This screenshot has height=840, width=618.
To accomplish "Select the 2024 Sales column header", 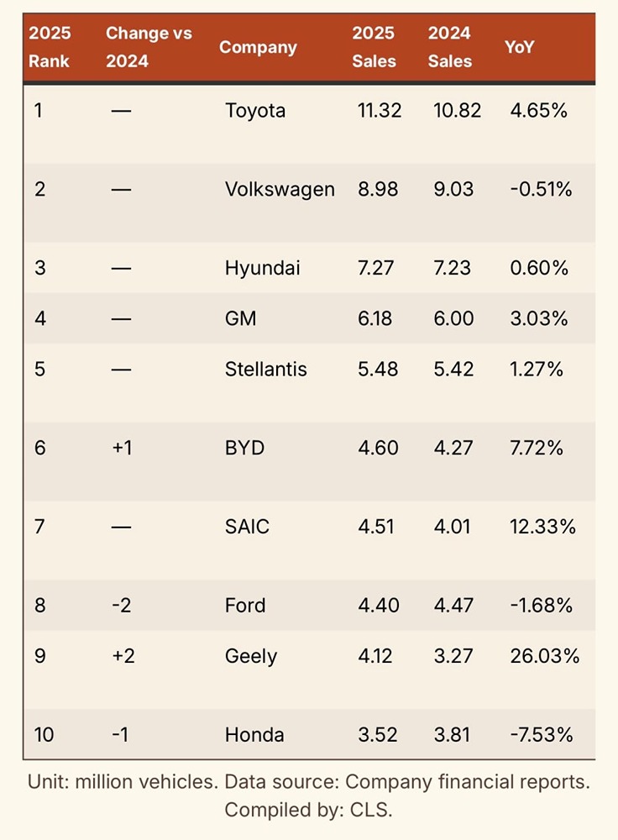I will click(x=449, y=47).
